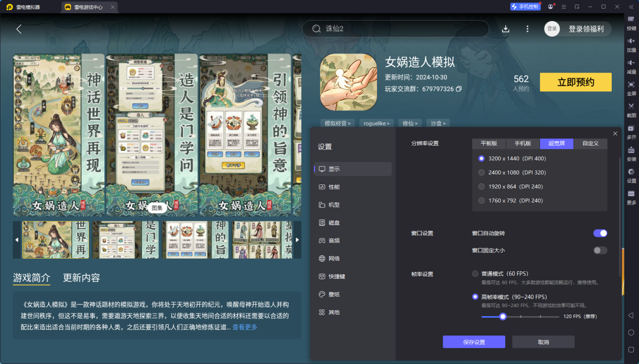Image resolution: width=639 pixels, height=364 pixels.
Task: Click 保存设置 button
Action: (x=474, y=342)
